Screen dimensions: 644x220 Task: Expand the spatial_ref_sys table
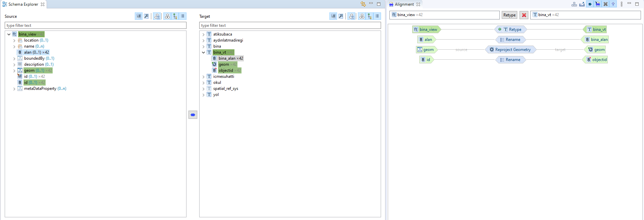point(203,89)
